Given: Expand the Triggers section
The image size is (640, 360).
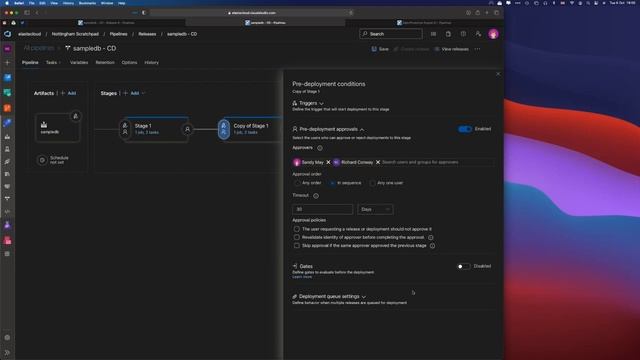Looking at the screenshot, I should 321,103.
